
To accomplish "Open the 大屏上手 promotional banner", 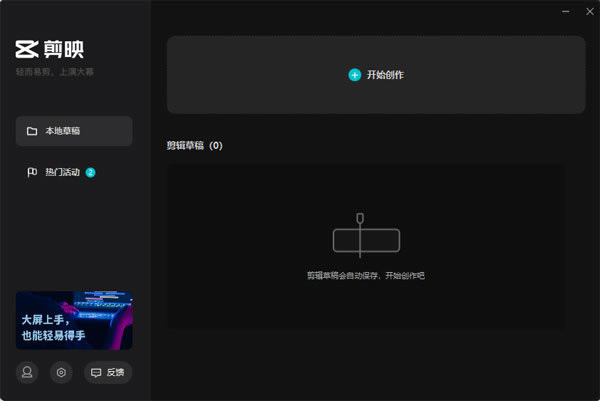I will [x=74, y=320].
